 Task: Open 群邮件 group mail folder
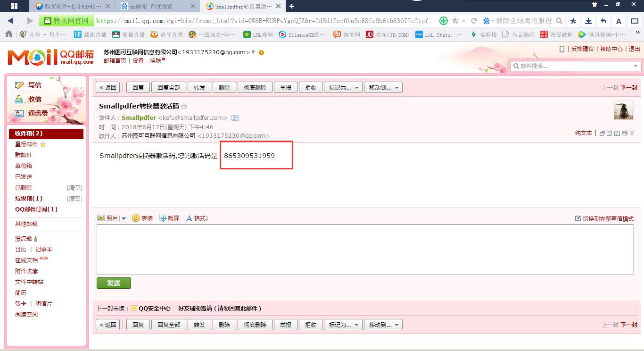pyautogui.click(x=24, y=155)
